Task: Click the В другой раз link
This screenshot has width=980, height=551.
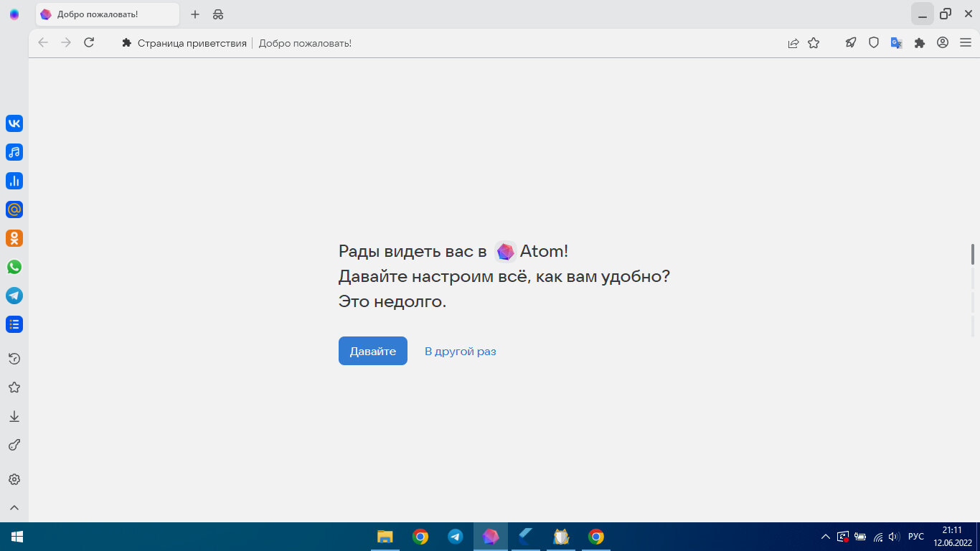Action: [x=461, y=352]
